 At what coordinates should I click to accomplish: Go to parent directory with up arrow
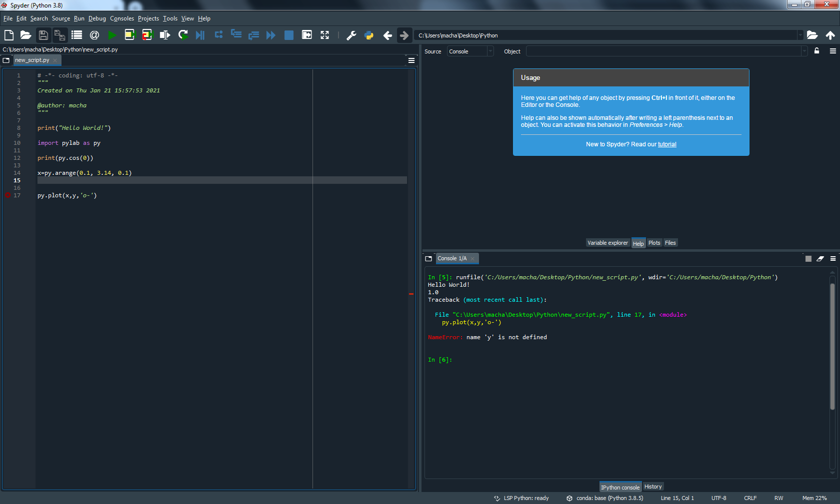[830, 35]
